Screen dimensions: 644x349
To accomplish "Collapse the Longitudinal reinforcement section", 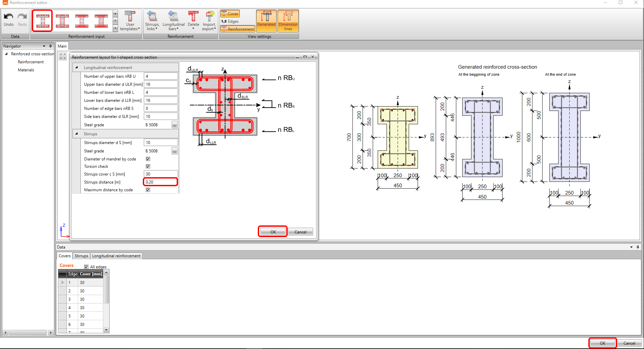I will point(76,68).
